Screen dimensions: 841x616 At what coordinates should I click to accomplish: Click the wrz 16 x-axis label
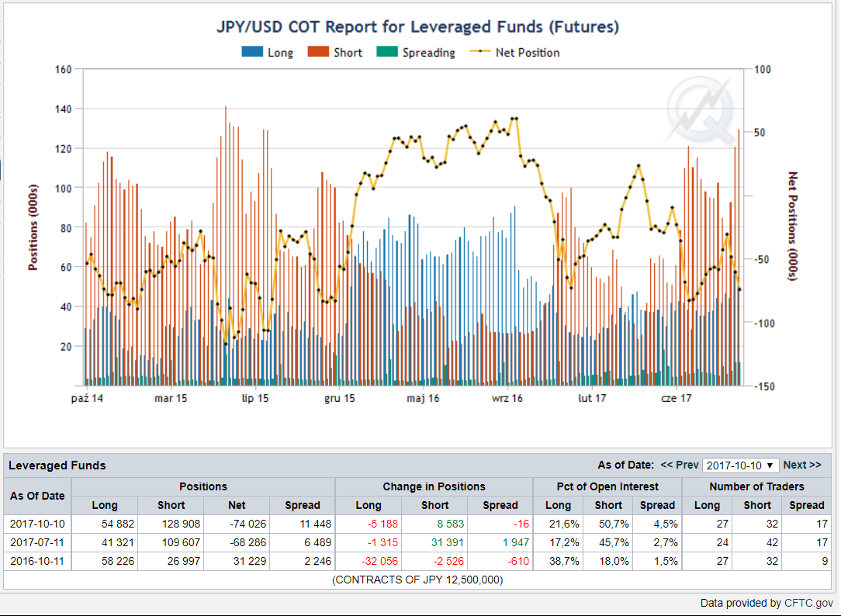pyautogui.click(x=507, y=398)
